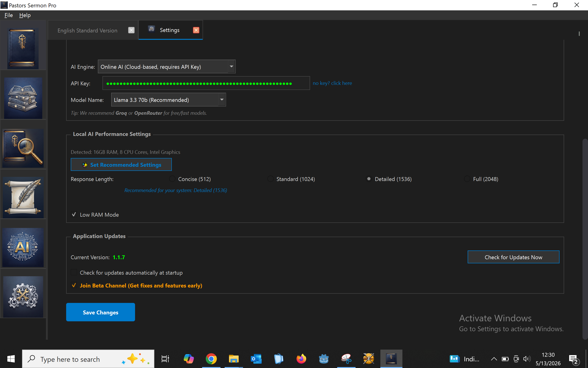Click the crossed-tools orange taskbar icon

point(369,359)
